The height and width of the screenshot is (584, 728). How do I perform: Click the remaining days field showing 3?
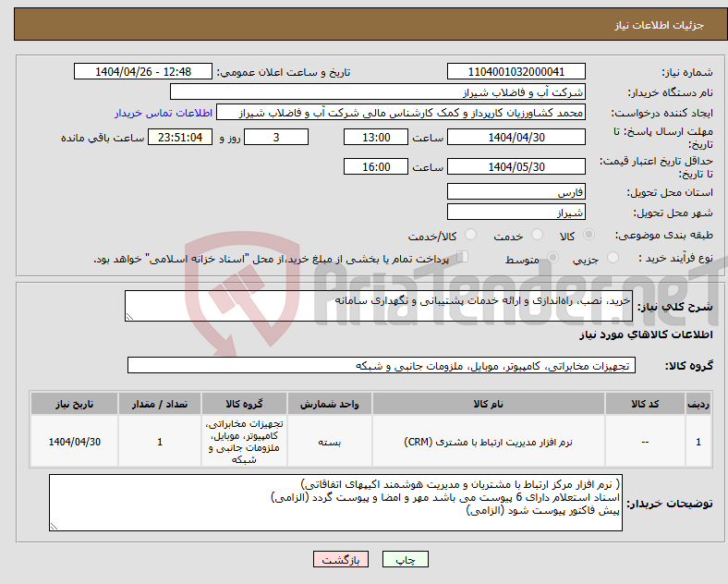(276, 137)
